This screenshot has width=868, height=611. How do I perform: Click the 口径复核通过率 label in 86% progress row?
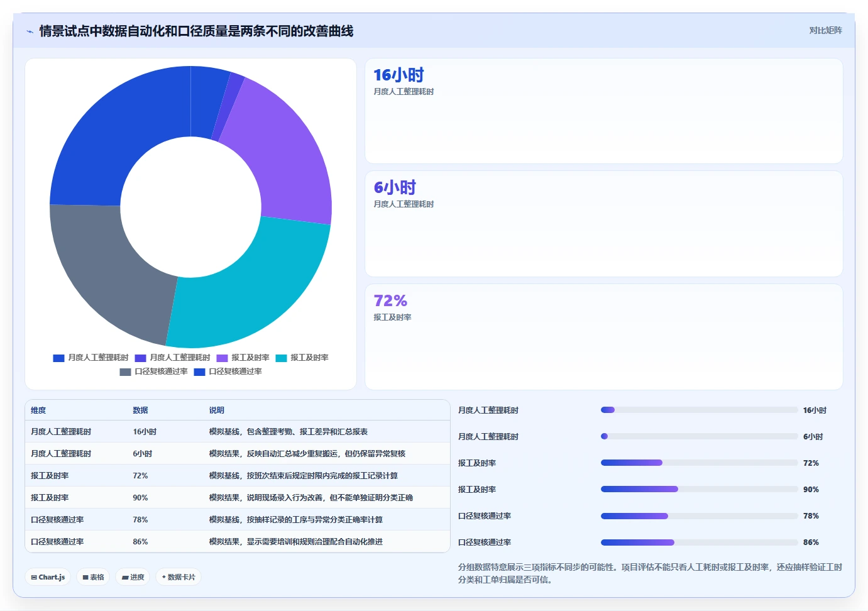pos(485,542)
